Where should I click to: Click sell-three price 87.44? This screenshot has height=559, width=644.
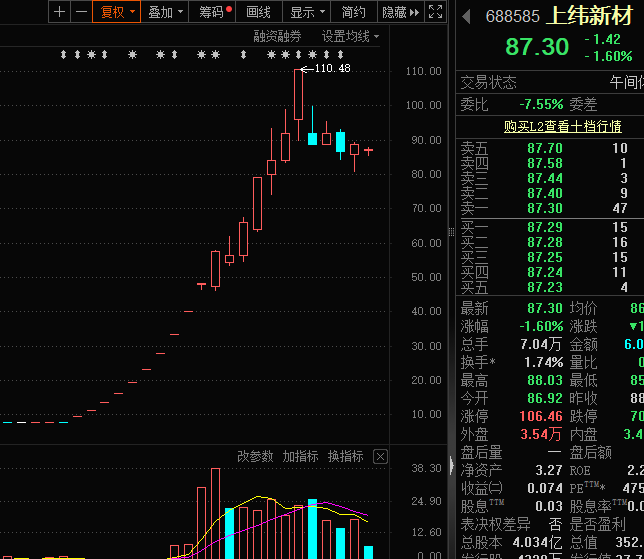(545, 178)
